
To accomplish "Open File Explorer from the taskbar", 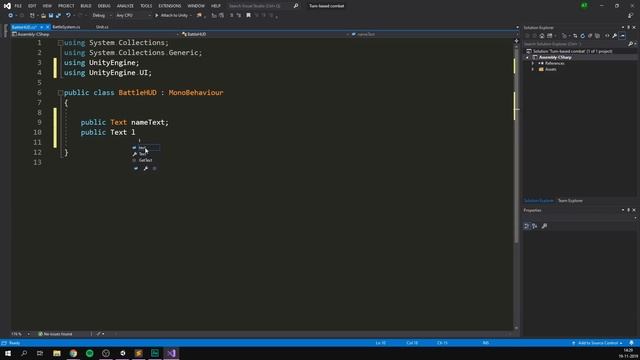I will 57,353.
